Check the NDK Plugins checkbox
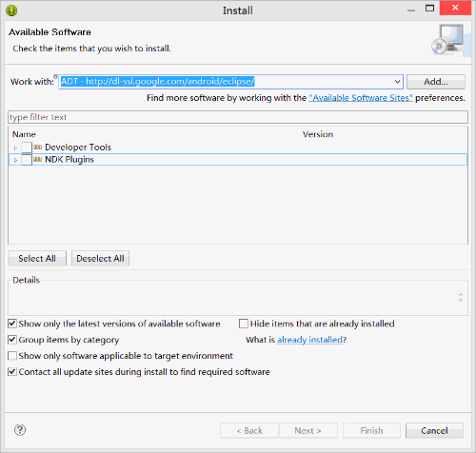 27,160
